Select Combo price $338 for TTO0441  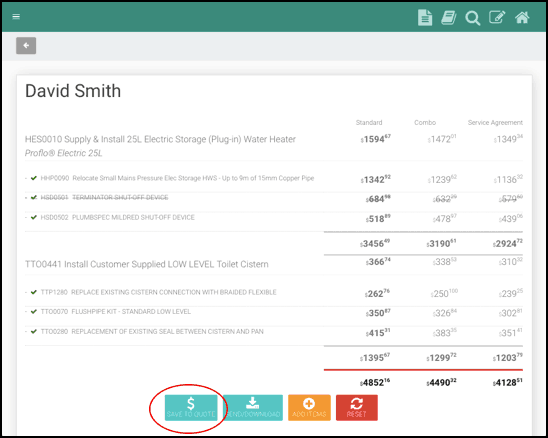pos(445,261)
